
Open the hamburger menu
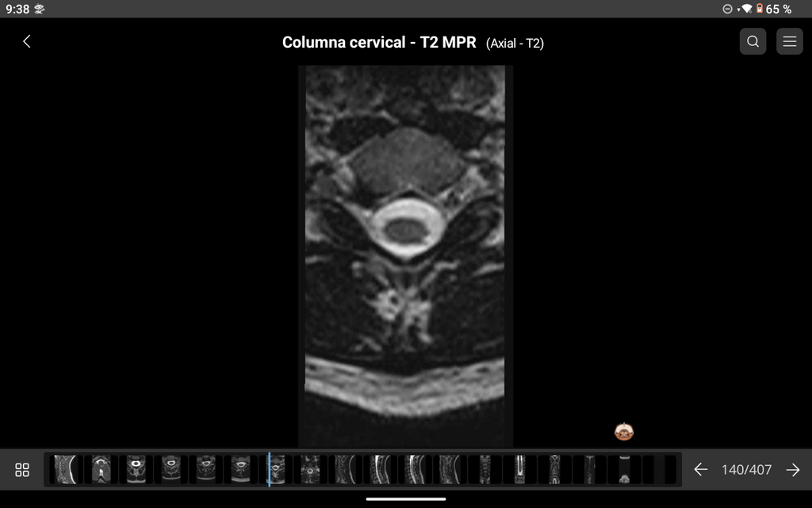click(790, 41)
